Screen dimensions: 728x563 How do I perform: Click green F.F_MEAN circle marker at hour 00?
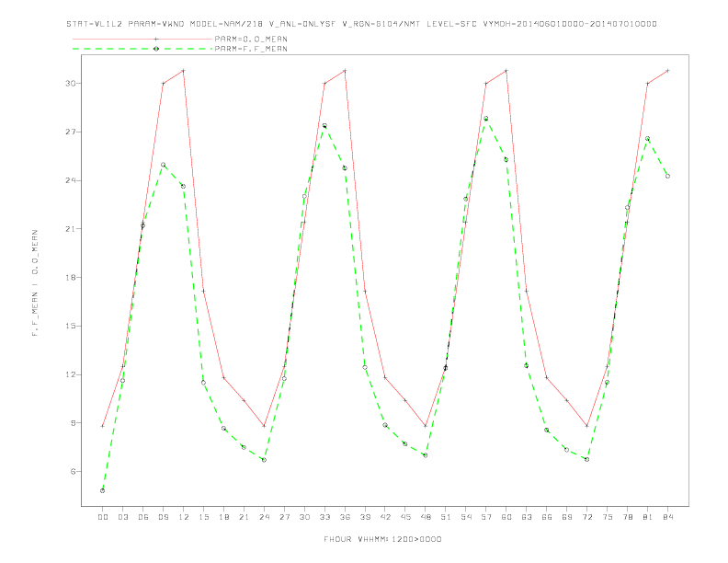(x=103, y=490)
